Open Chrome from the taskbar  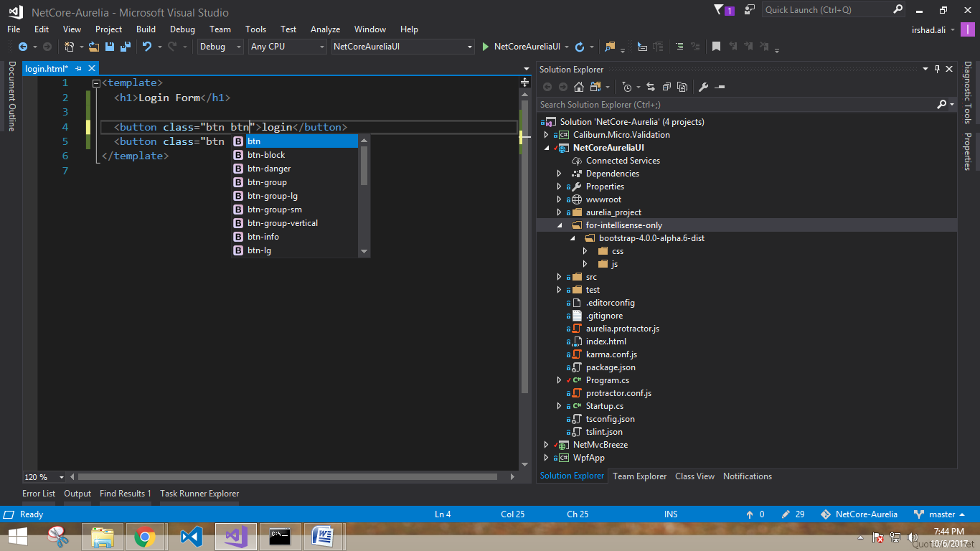145,536
